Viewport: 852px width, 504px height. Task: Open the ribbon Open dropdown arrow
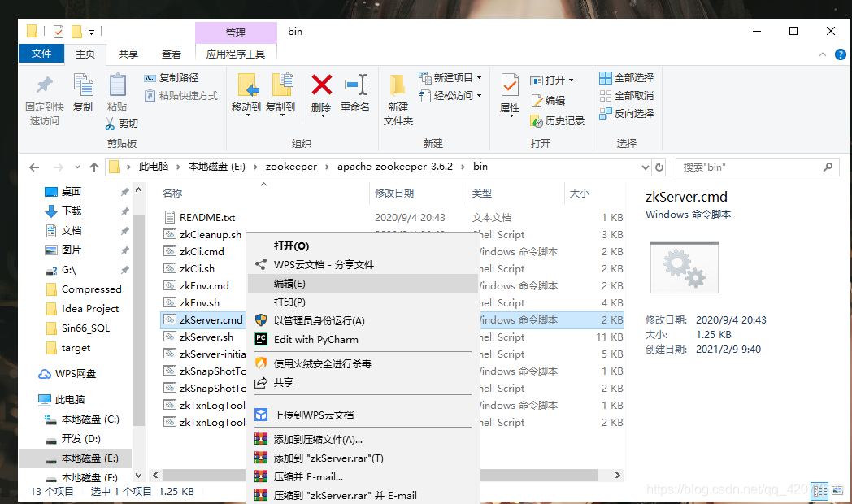571,80
